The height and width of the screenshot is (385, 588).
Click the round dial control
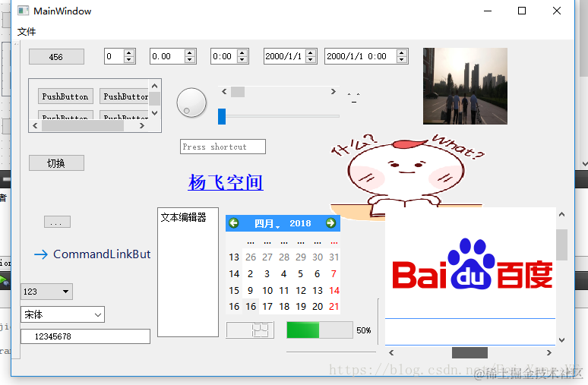[x=191, y=103]
